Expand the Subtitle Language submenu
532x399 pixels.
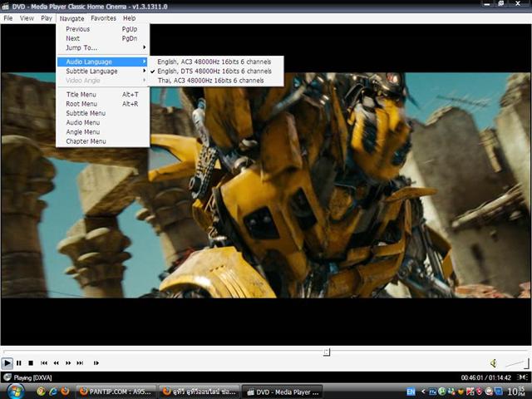click(103, 71)
